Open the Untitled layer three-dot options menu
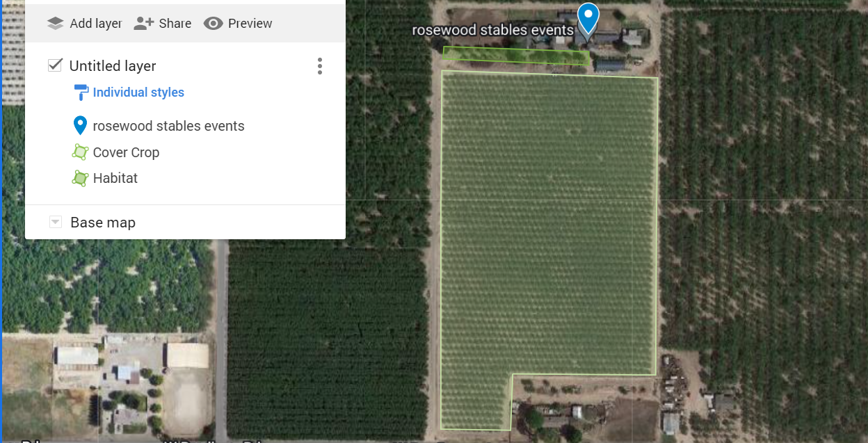868x443 pixels. point(320,66)
